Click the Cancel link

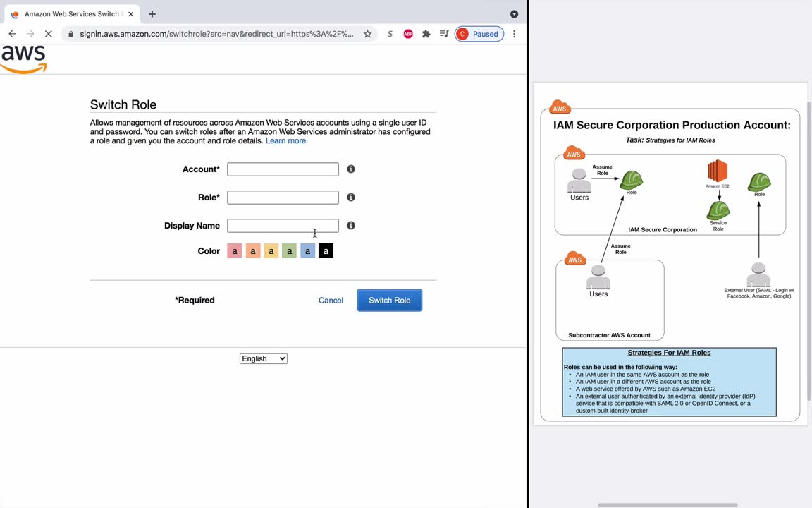coord(331,300)
